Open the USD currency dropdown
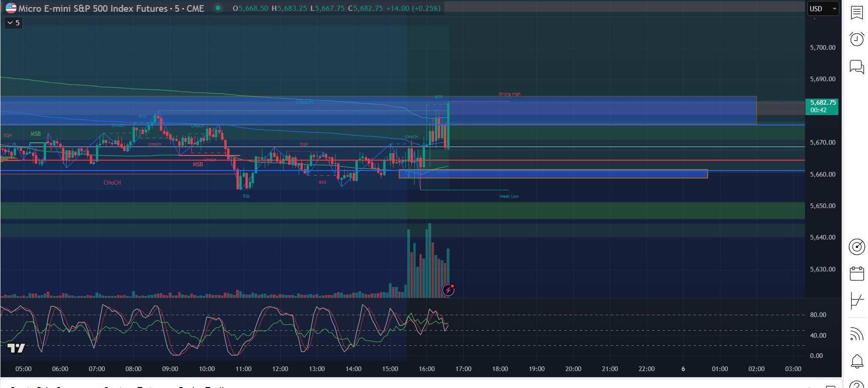Image resolution: width=868 pixels, height=388 pixels. [823, 8]
